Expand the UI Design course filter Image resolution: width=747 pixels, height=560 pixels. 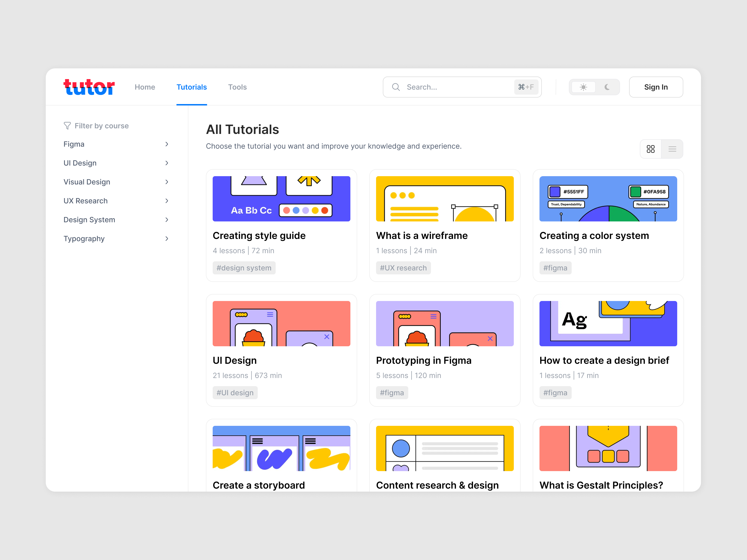click(166, 163)
